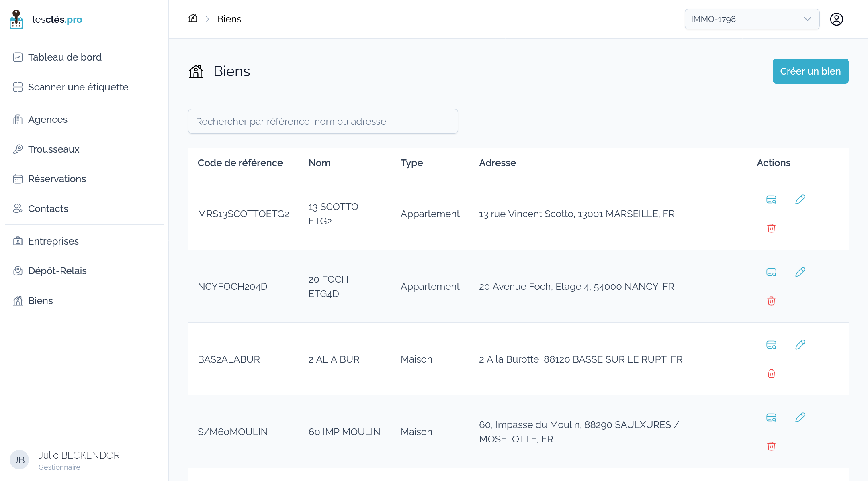
Task: Click the lesclés.pro logo
Action: tap(46, 19)
